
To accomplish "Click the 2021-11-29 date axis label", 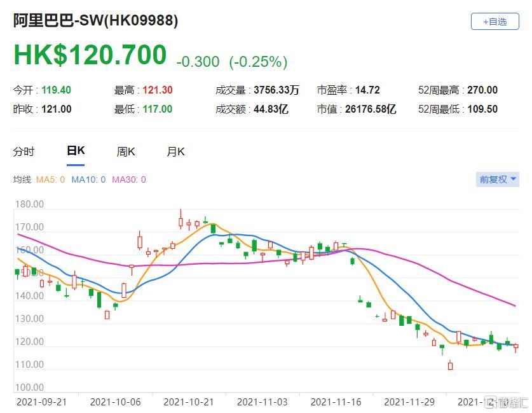I will (x=409, y=402).
